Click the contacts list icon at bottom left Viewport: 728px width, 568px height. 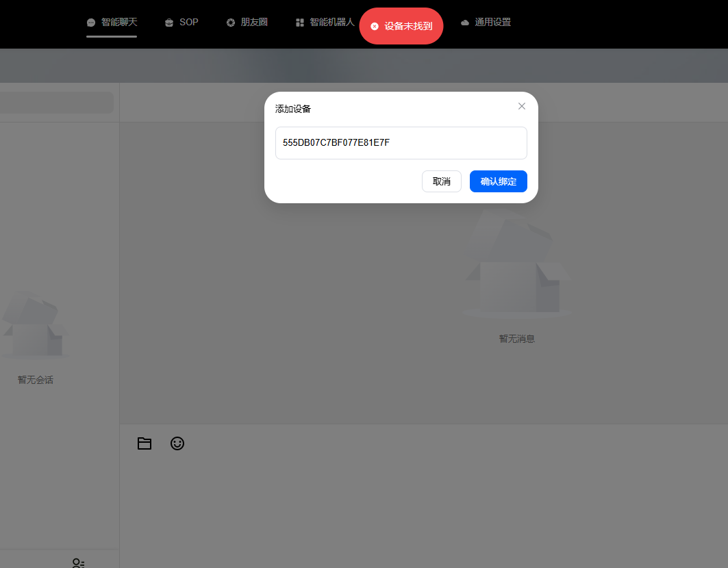[78, 563]
